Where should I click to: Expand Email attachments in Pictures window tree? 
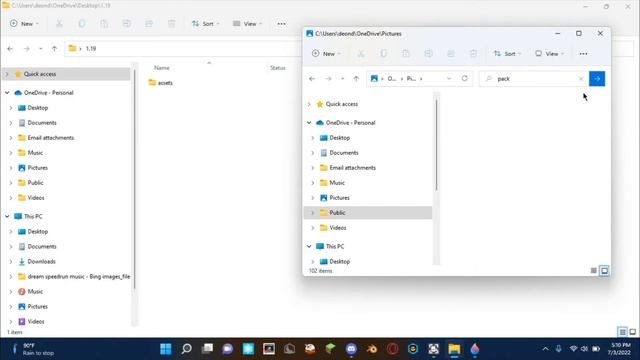tap(313, 168)
